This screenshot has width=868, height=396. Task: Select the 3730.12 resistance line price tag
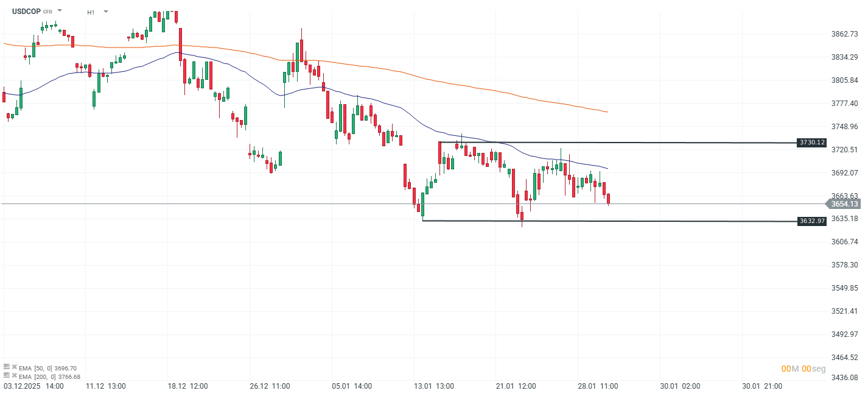click(812, 143)
